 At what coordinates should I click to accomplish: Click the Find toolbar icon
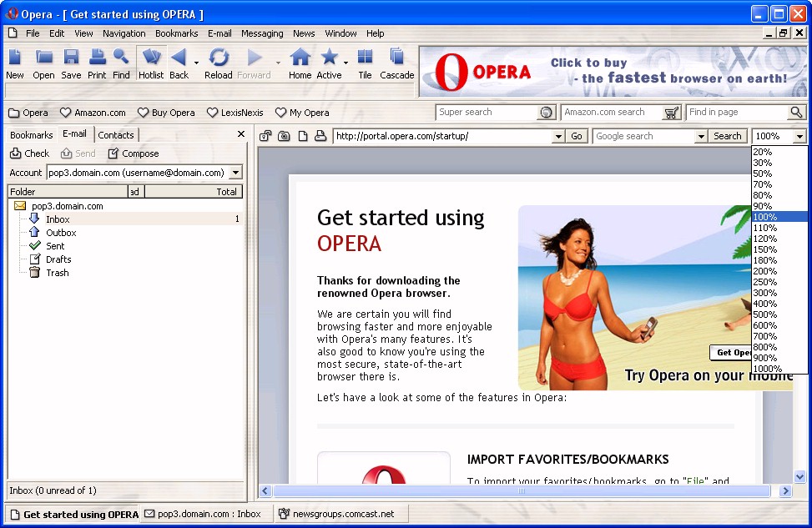(x=121, y=63)
